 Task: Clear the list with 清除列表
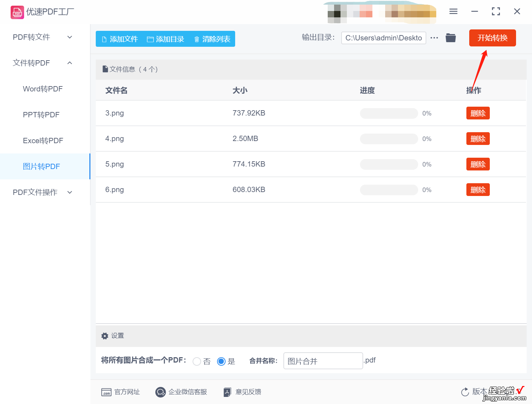(212, 39)
